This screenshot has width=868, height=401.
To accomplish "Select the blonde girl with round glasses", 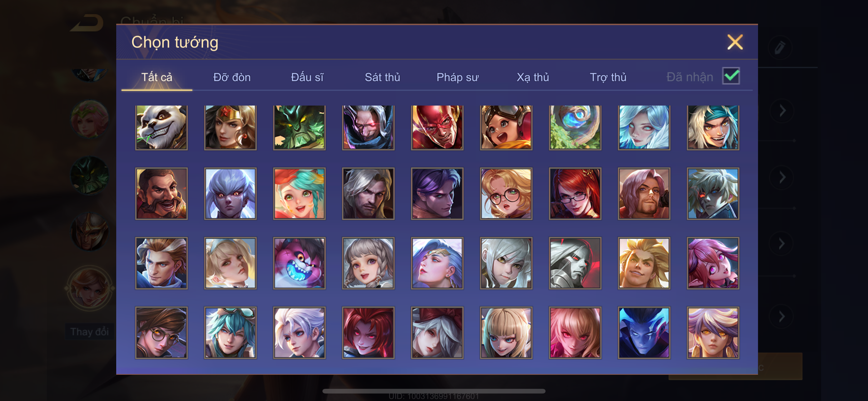I will point(506,194).
